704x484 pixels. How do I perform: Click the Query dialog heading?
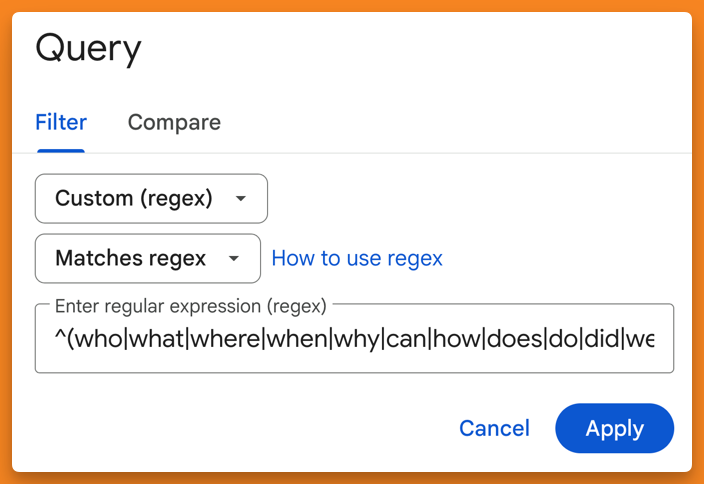pyautogui.click(x=88, y=48)
